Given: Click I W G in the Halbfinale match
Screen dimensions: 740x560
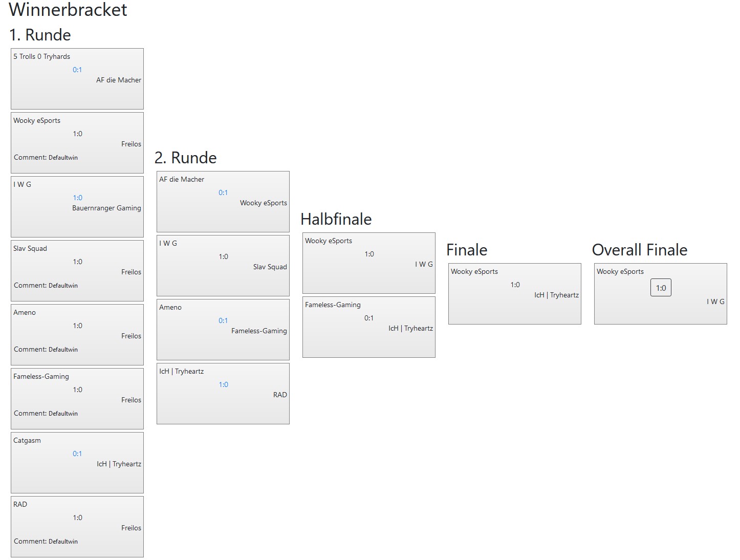Looking at the screenshot, I should [x=424, y=264].
